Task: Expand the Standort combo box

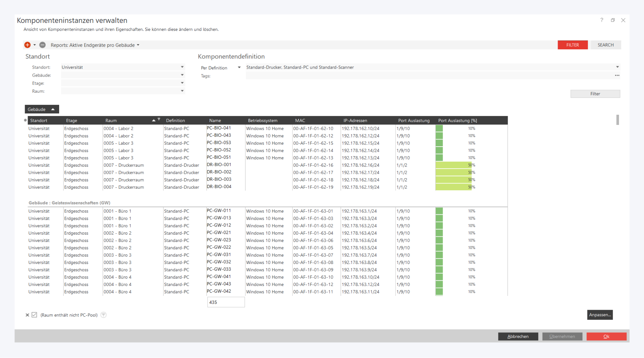Action: point(182,67)
